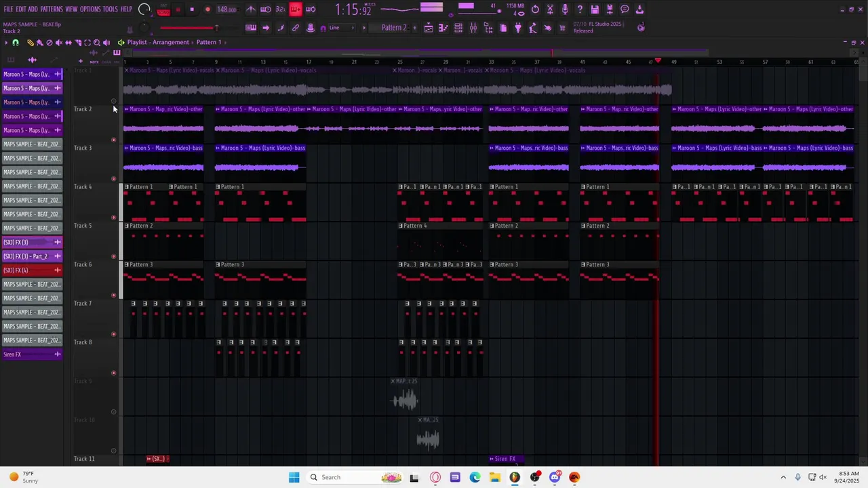
Task: Click the download content library icon
Action: tap(639, 9)
